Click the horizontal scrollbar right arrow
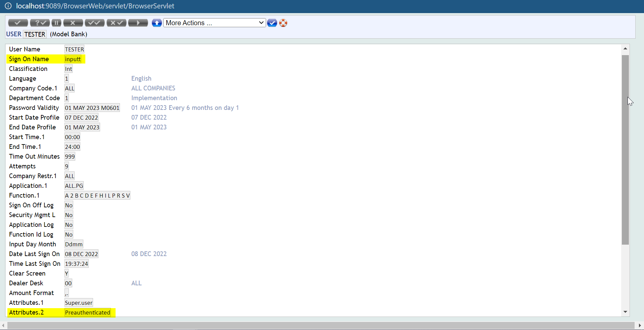This screenshot has height=330, width=644. coord(640,325)
